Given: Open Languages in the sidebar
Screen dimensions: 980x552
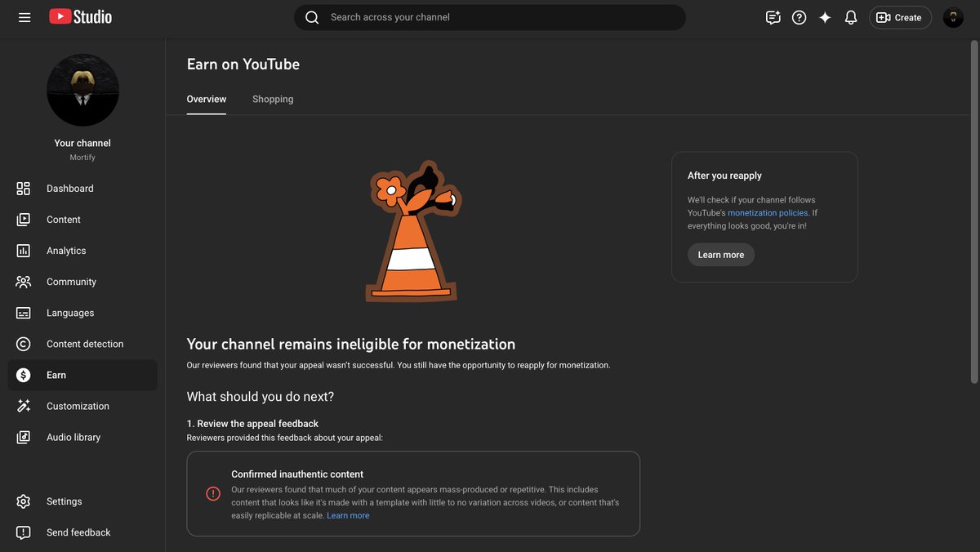Looking at the screenshot, I should (82, 313).
